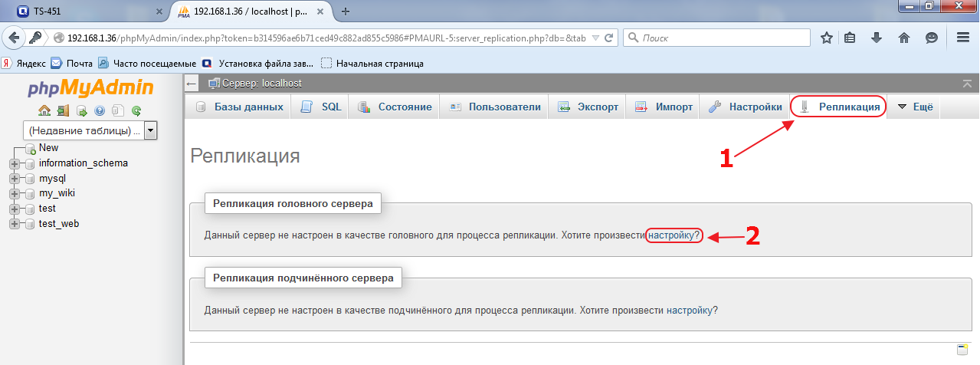Click the collapse top panel icon at right

pyautogui.click(x=968, y=83)
